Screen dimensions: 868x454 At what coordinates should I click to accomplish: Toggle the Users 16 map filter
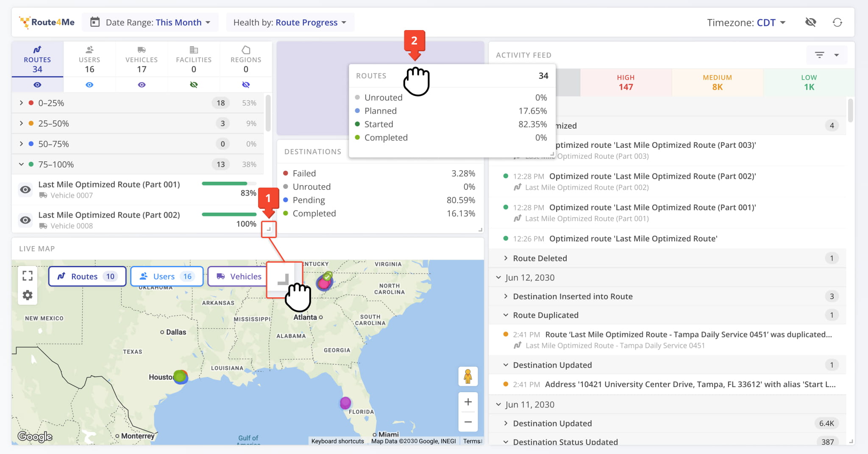167,276
